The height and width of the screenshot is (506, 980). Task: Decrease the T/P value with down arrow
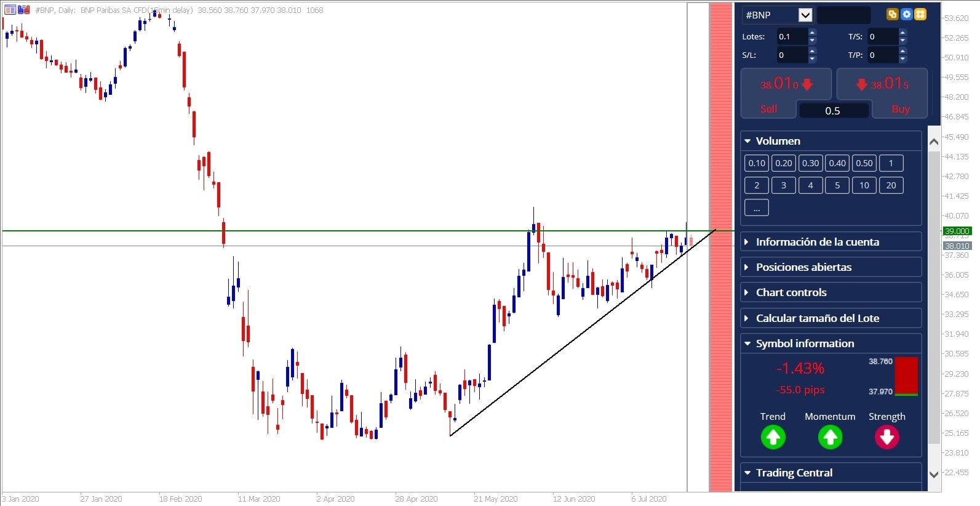(x=902, y=59)
